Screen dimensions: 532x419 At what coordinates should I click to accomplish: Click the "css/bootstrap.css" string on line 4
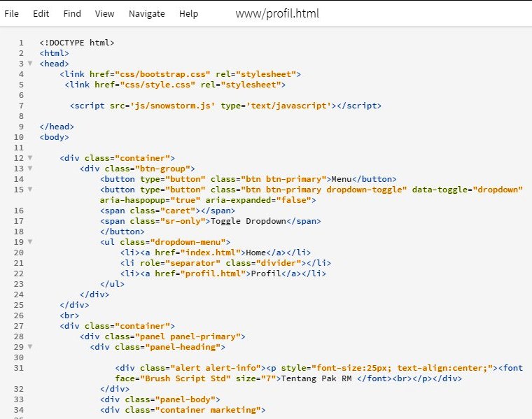click(162, 74)
